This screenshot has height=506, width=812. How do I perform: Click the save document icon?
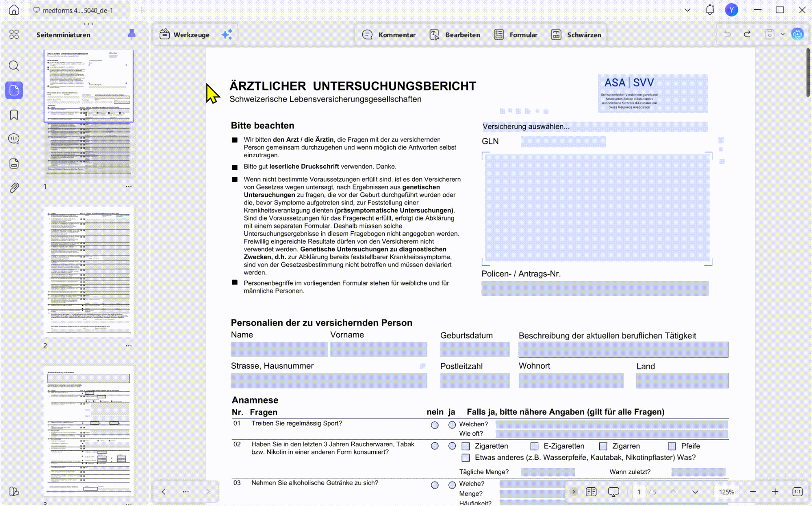(x=770, y=34)
